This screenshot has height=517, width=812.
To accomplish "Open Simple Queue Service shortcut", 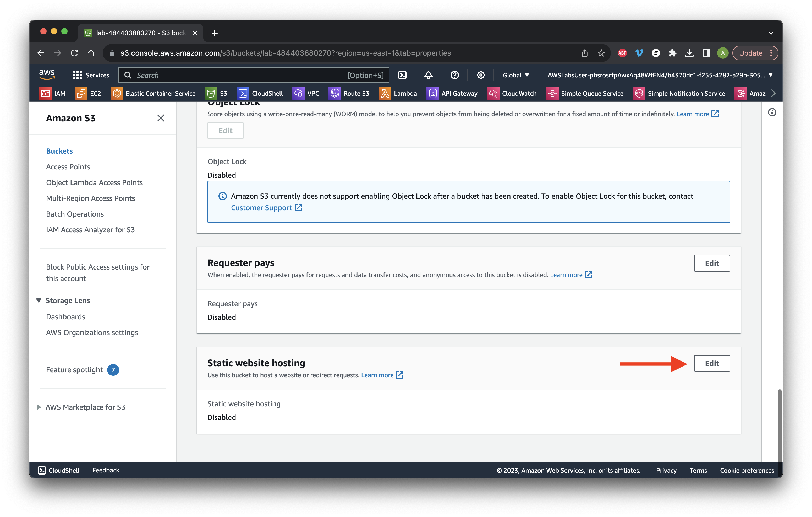I will pos(585,93).
